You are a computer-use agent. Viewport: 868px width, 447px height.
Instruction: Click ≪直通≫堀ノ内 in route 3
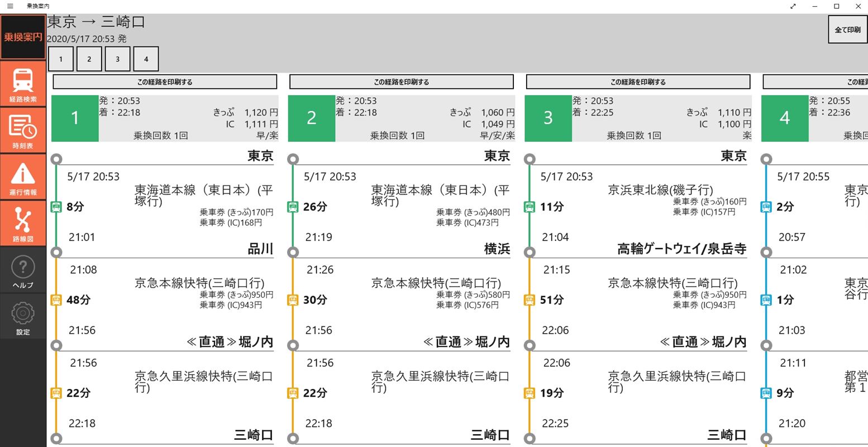(x=703, y=342)
